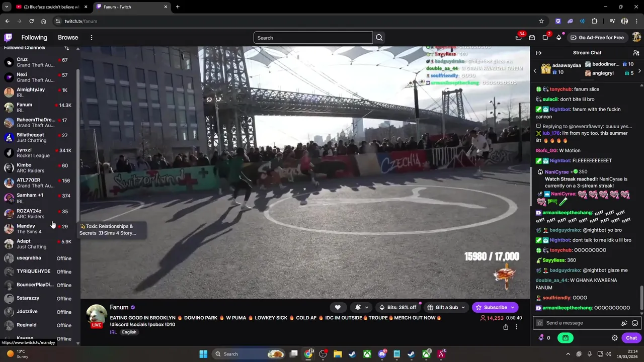Screen dimensions: 644x362
Task: Open a new Chrome tab
Action: tap(178, 7)
